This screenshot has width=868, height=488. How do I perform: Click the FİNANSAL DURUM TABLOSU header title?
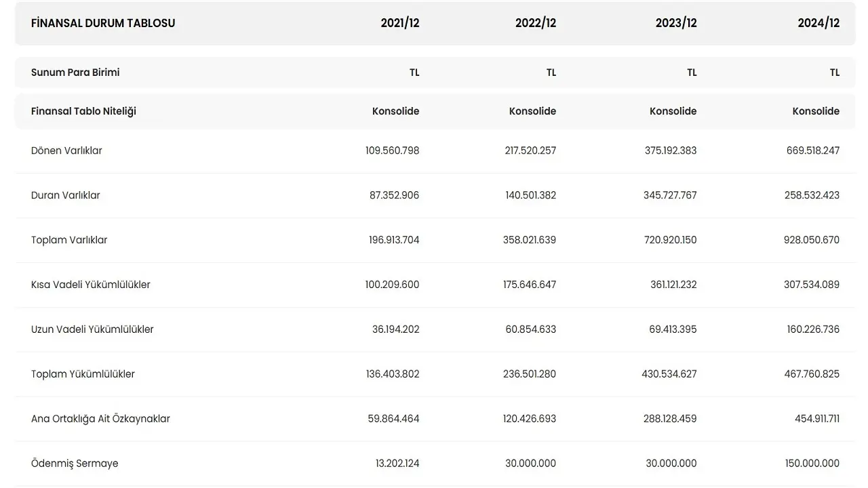pos(103,23)
